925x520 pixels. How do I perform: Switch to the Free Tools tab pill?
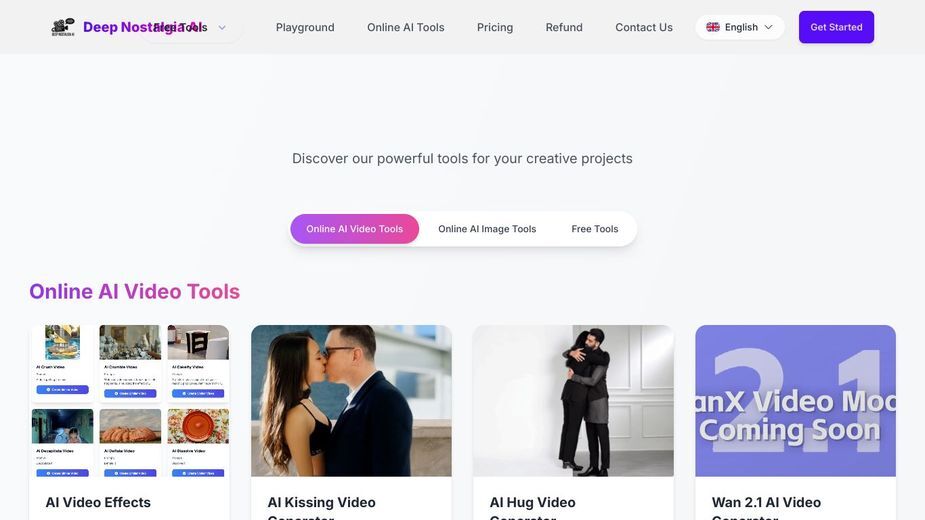coord(595,229)
